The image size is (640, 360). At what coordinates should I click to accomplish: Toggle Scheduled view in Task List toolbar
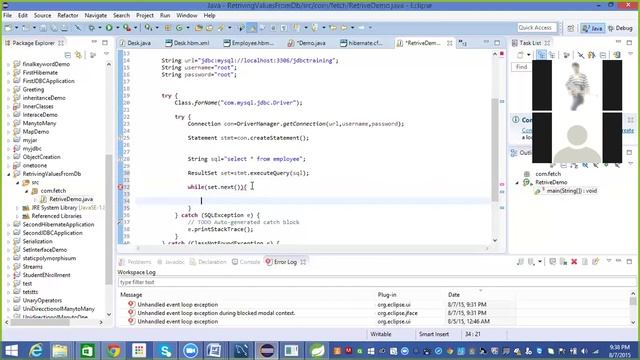552,55
